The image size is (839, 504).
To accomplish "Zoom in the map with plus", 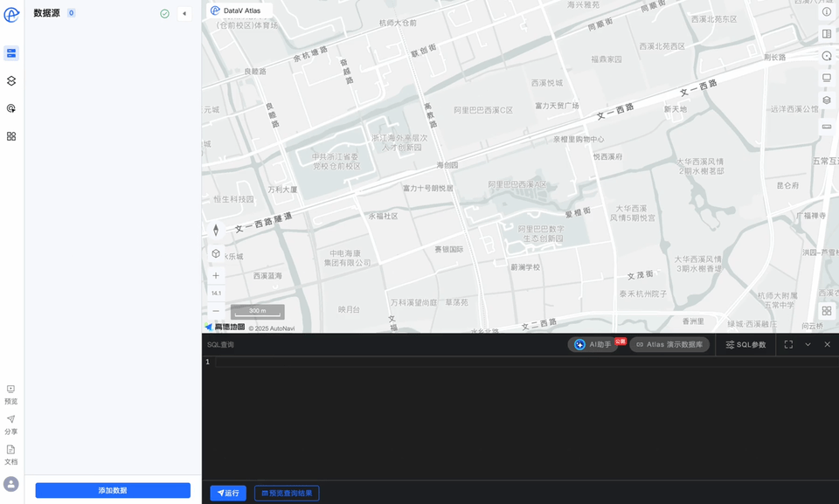I will [216, 275].
